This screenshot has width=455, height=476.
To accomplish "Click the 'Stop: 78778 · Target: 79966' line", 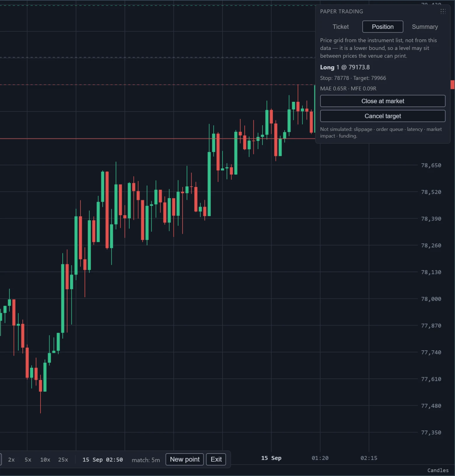I will tap(353, 78).
